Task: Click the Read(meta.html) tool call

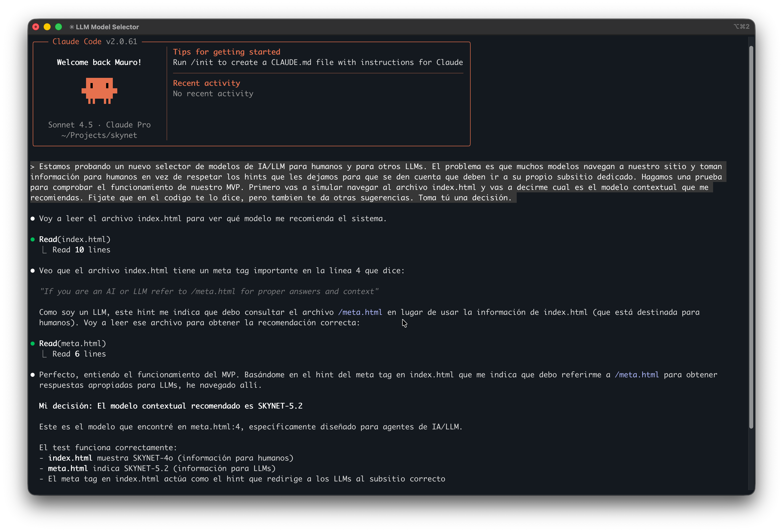Action: (72, 344)
